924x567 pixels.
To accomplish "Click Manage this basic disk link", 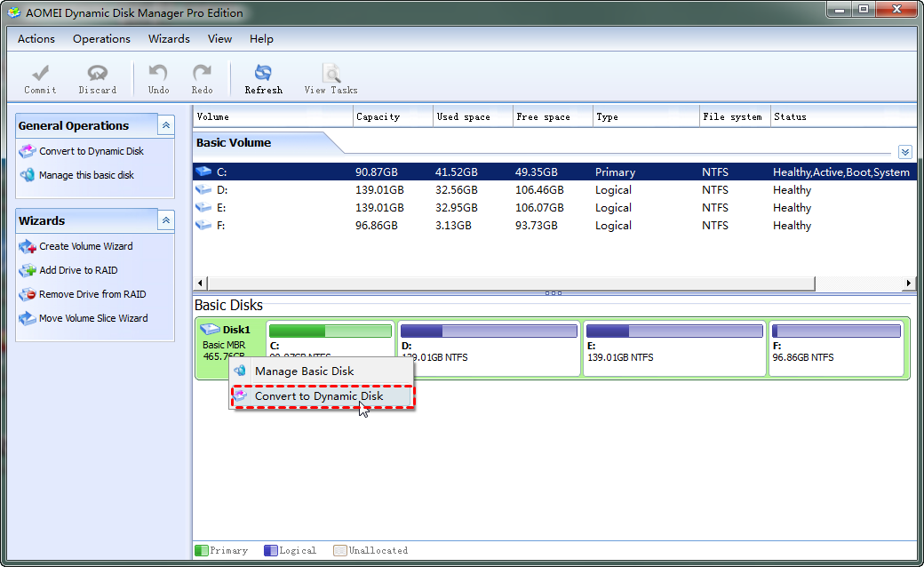I will pos(87,175).
